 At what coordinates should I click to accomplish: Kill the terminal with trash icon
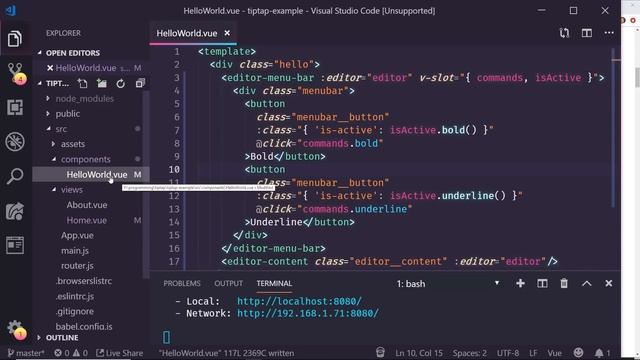click(564, 283)
